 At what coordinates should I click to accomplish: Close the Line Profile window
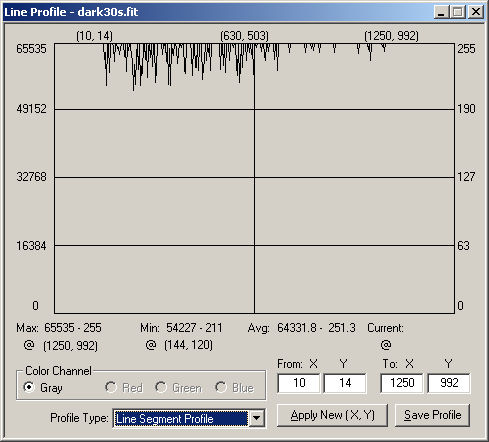point(475,12)
